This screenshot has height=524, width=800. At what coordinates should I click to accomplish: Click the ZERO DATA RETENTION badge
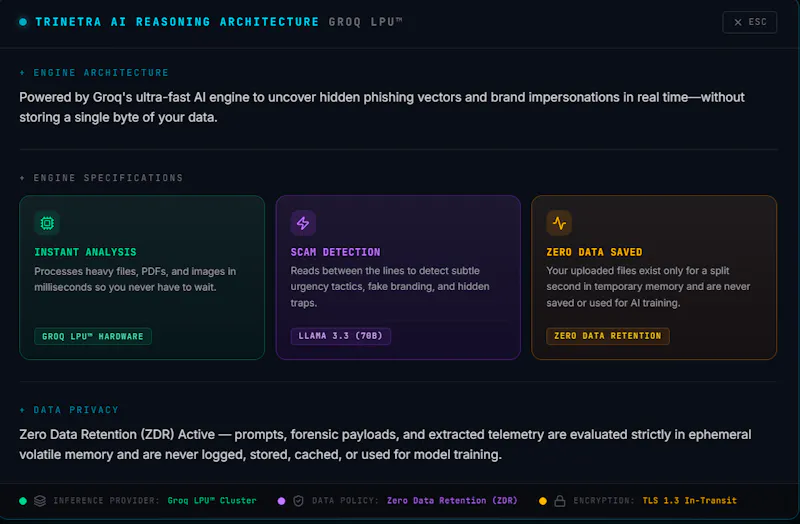point(608,336)
